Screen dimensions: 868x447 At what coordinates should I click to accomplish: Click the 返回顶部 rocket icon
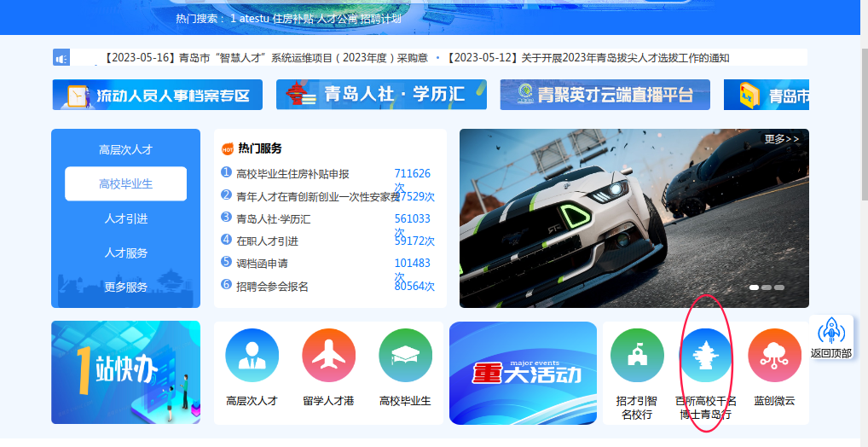pos(830,331)
